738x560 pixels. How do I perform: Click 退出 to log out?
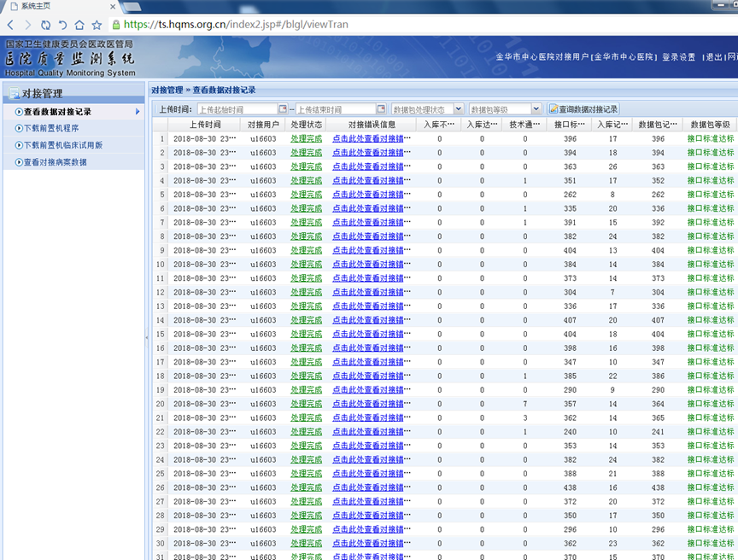click(714, 57)
